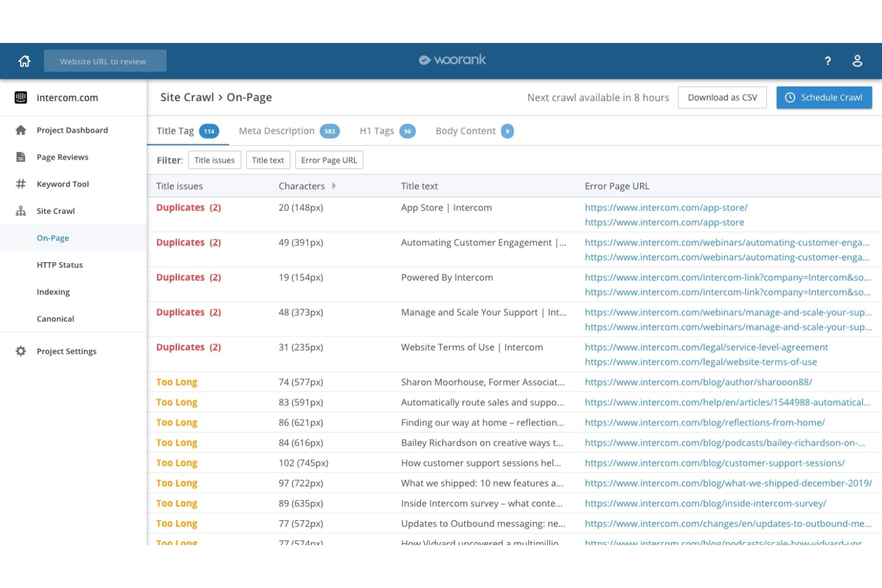
Task: Apply the Title issues filter
Action: [215, 160]
